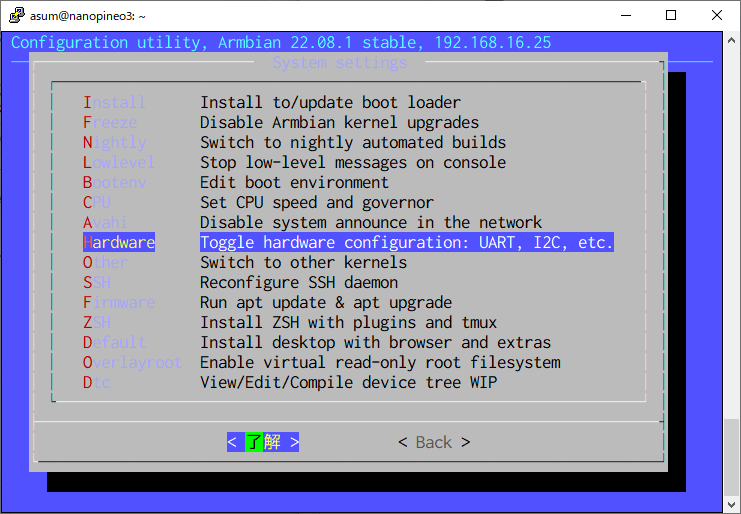Image resolution: width=741 pixels, height=514 pixels.
Task: Select the Default desktop entry
Action: point(114,343)
